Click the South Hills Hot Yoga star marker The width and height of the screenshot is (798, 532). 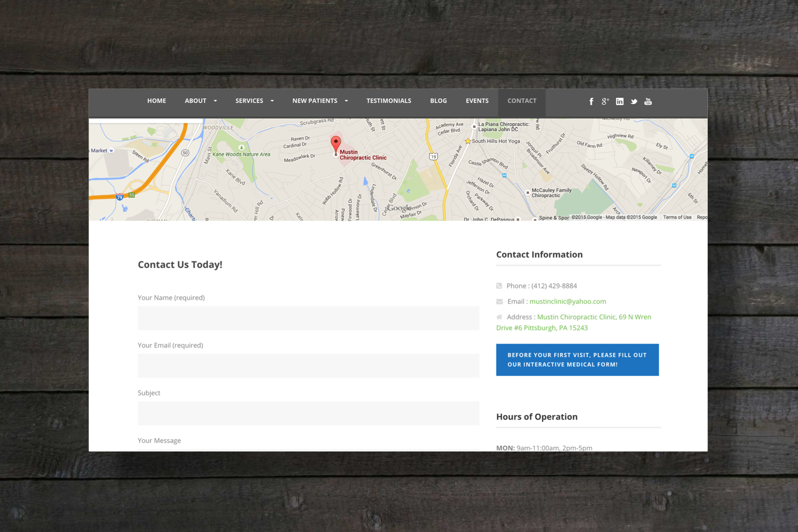click(468, 141)
